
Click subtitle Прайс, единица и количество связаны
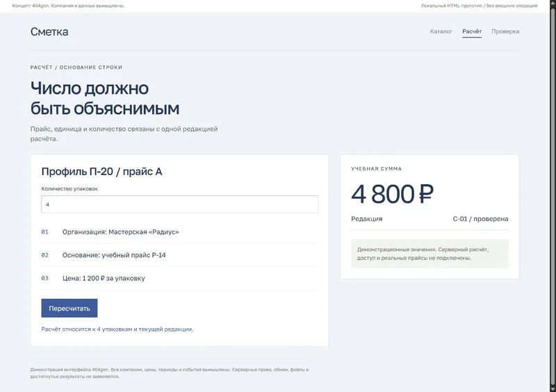point(124,133)
